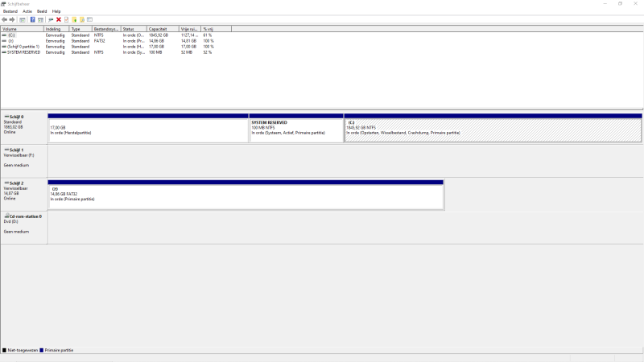The width and height of the screenshot is (644, 362).
Task: Sort by the % vrij column header
Action: click(216, 29)
